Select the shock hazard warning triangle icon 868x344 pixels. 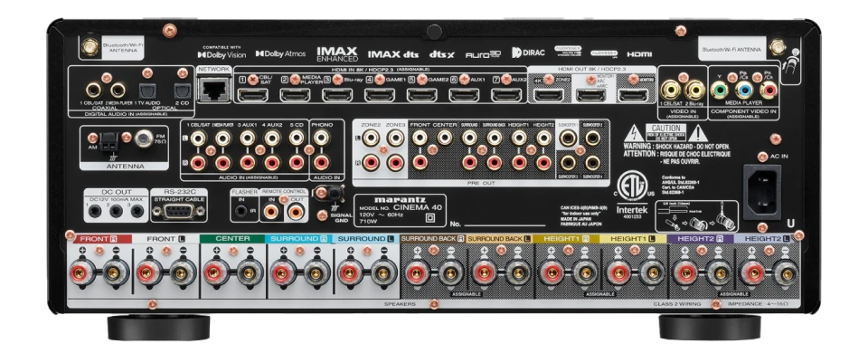(x=633, y=133)
